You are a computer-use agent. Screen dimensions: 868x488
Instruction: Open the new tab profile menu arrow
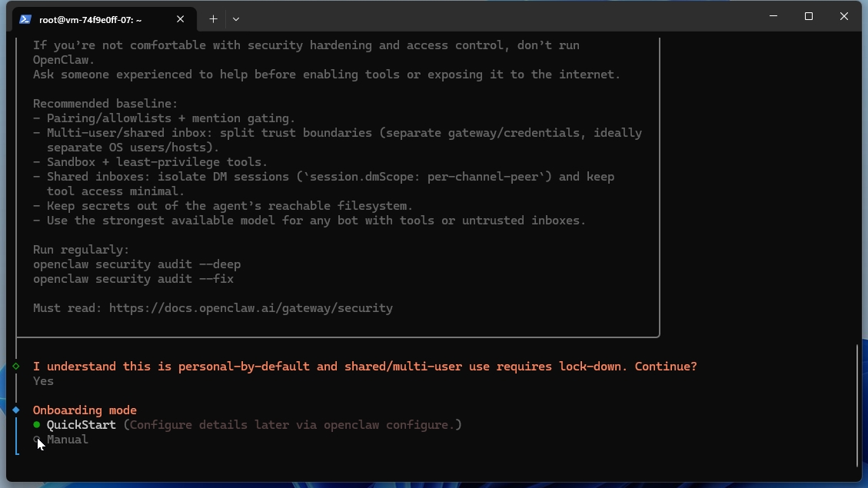[236, 19]
